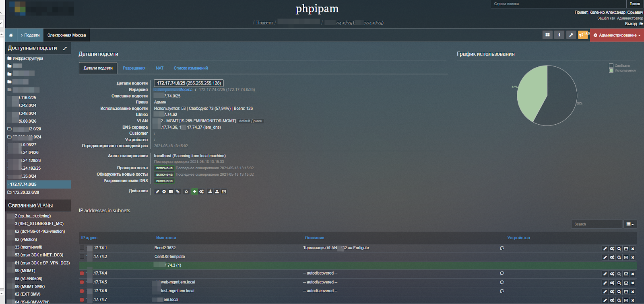Switch to the NAT tab

click(x=159, y=68)
